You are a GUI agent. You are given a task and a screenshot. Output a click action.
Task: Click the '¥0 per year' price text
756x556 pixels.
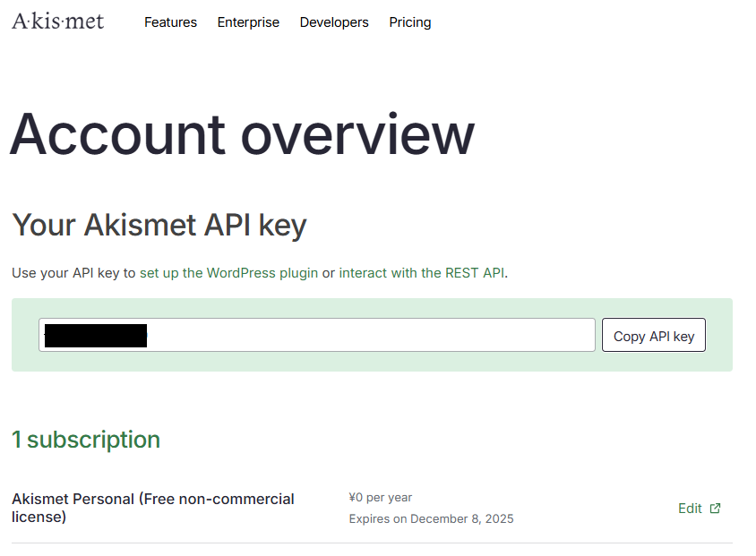381,497
